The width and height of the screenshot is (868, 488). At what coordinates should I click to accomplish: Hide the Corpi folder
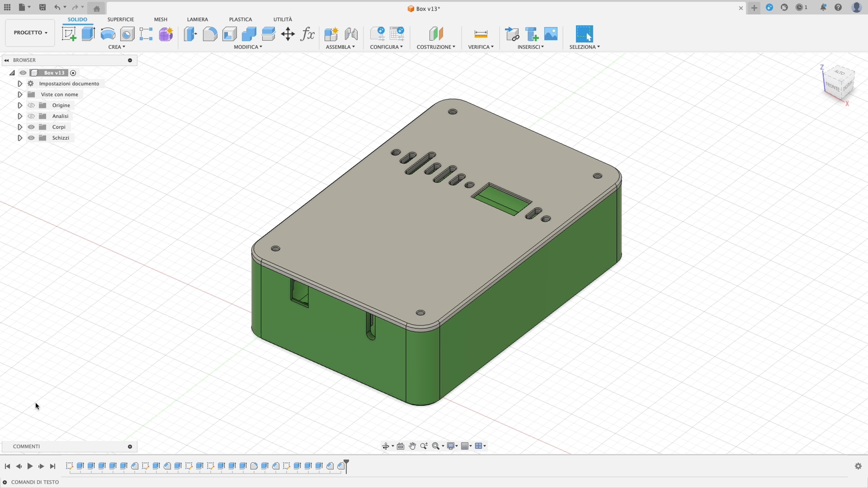31,127
